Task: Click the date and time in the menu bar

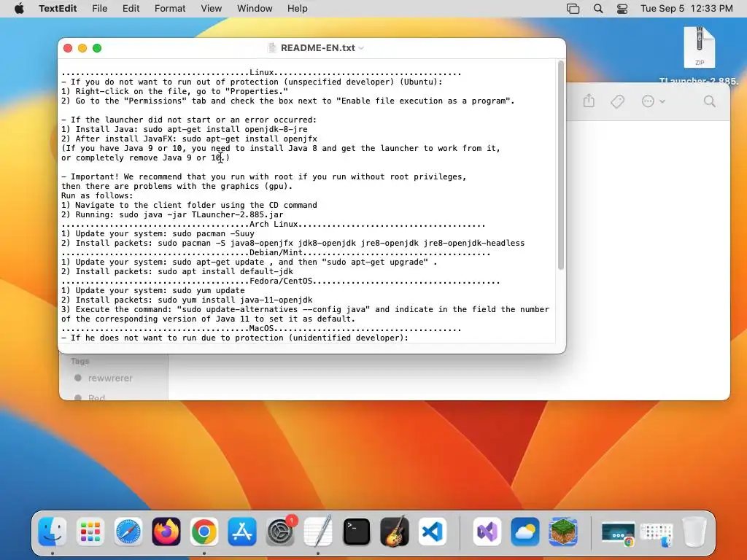Action: point(686,9)
